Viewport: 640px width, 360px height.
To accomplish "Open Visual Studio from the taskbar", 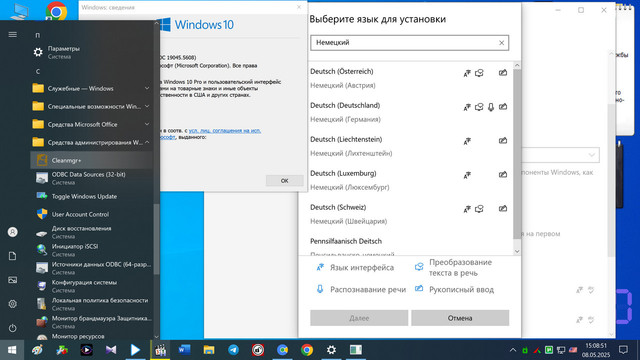I will (111, 350).
